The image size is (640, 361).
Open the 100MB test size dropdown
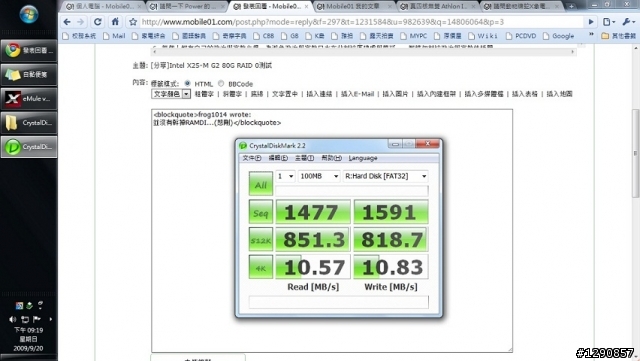coord(319,176)
